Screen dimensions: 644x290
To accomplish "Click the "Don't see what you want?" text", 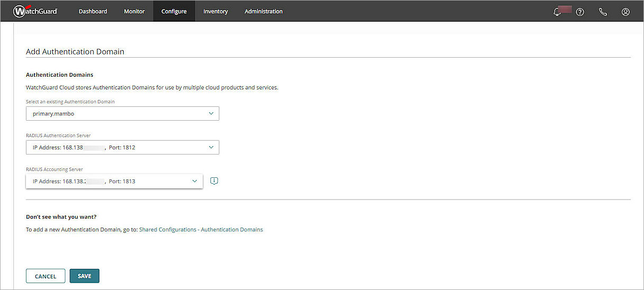I will (x=61, y=217).
